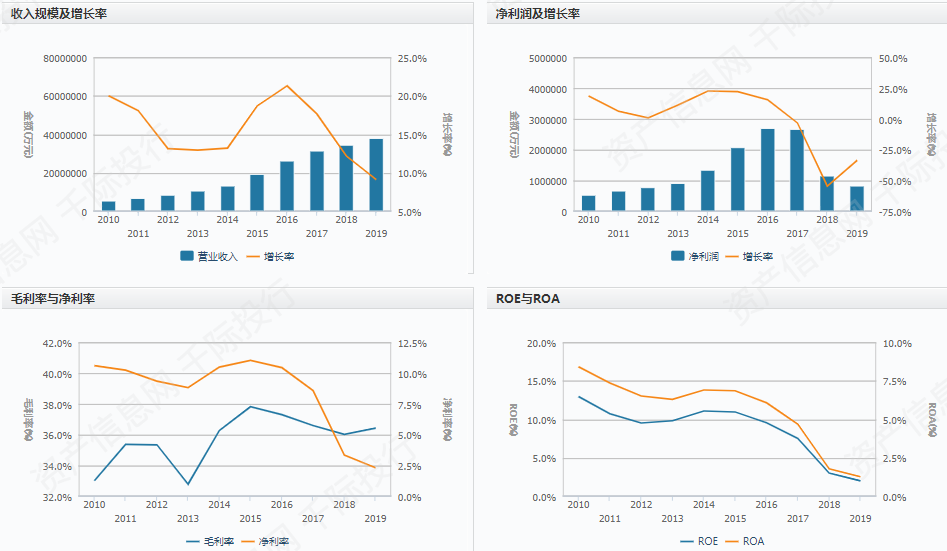Click the 2013 low point of the 毛利率 line
The width and height of the screenshot is (947, 551).
[188, 484]
